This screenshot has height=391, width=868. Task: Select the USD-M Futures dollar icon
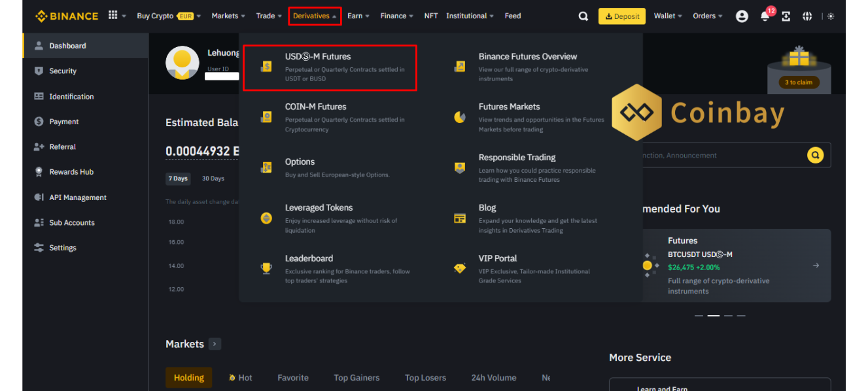pyautogui.click(x=266, y=65)
